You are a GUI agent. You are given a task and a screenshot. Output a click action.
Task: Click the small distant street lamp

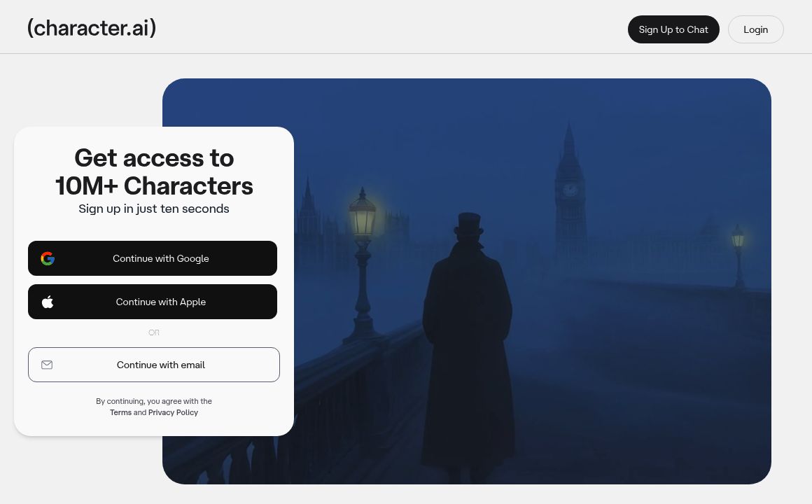click(x=738, y=256)
